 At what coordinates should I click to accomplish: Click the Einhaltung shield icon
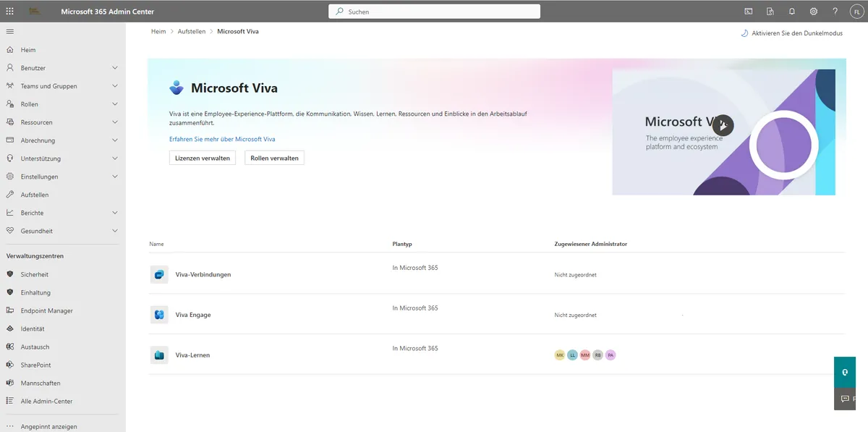(10, 292)
